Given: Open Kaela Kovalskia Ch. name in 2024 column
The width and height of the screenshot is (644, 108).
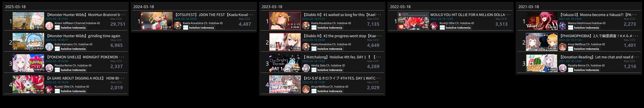Looking at the screenshot, I should [x=203, y=23].
